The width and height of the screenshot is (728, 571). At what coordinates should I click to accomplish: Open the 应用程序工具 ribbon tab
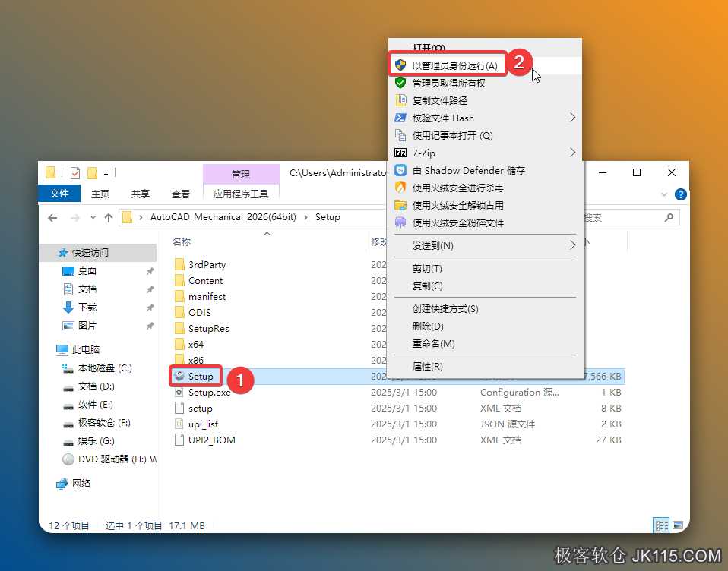(x=240, y=194)
